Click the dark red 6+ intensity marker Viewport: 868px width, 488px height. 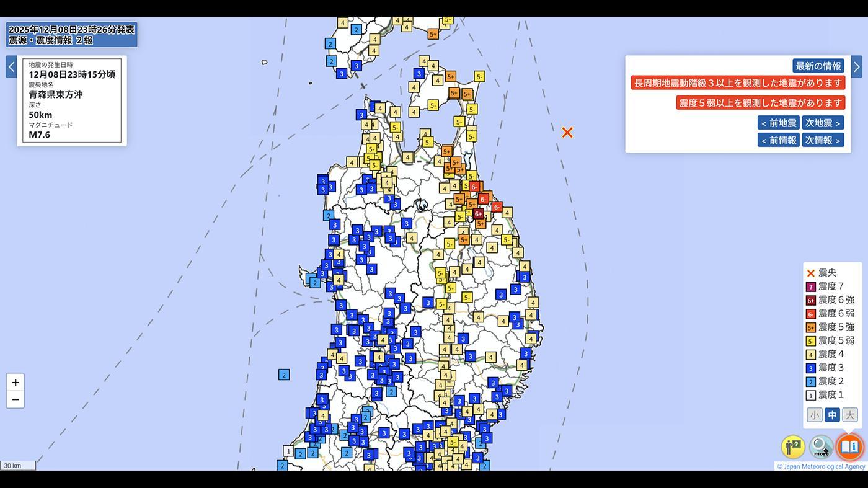tap(478, 213)
